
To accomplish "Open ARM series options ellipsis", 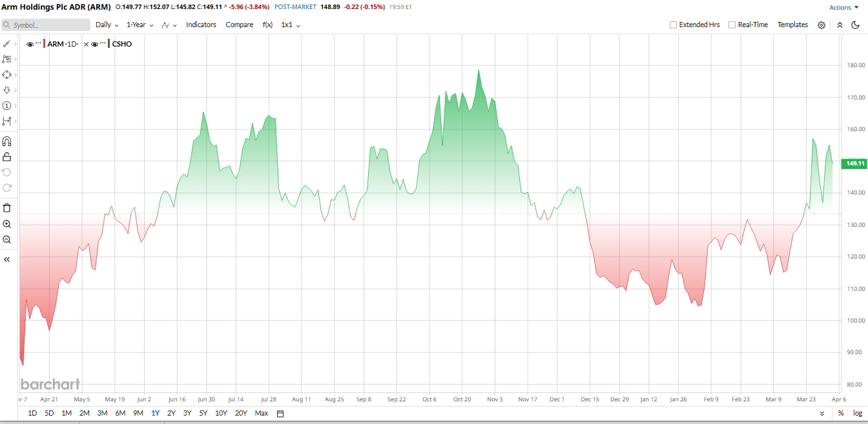I will coord(38,43).
